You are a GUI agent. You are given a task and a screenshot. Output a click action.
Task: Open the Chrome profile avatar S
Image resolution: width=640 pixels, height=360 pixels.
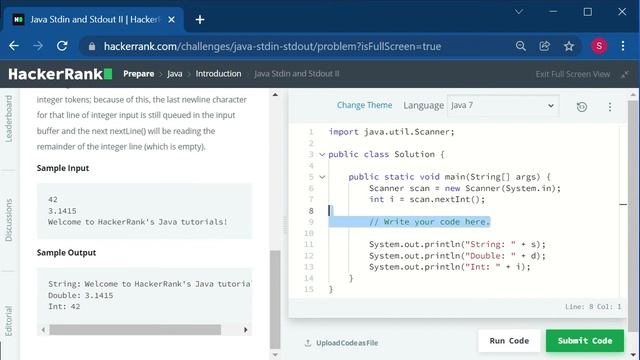tap(599, 46)
